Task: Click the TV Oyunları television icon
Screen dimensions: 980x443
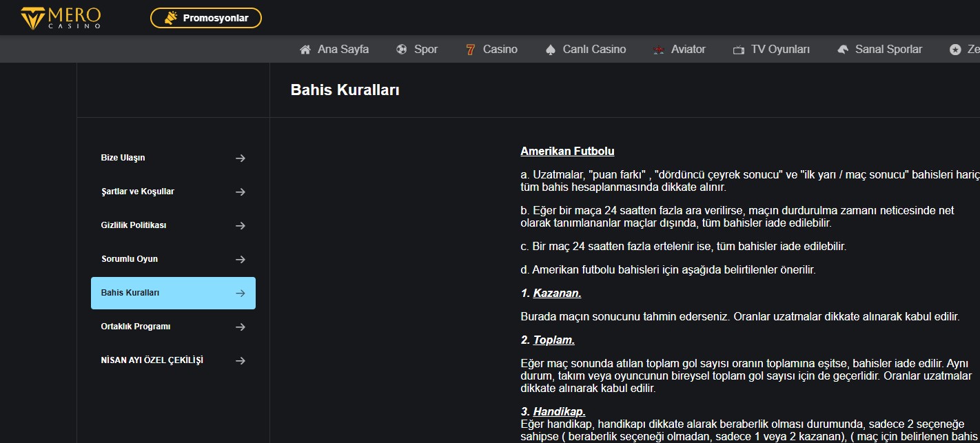Action: (x=739, y=50)
